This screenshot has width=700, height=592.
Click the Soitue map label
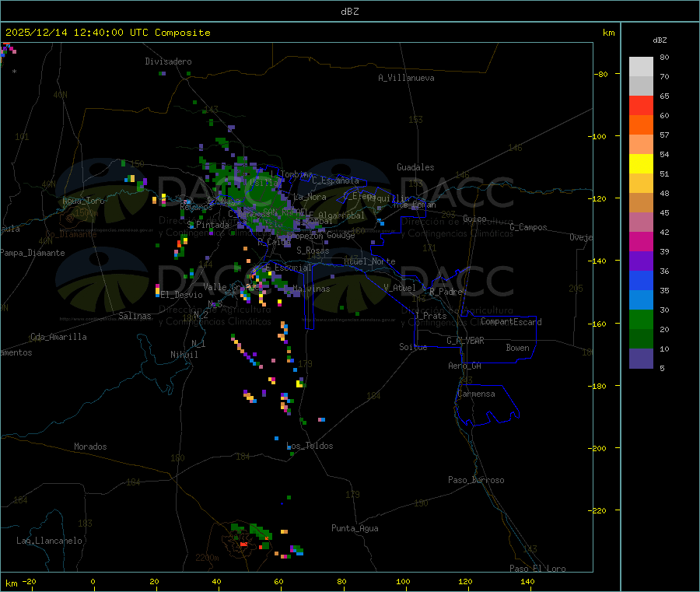point(413,347)
